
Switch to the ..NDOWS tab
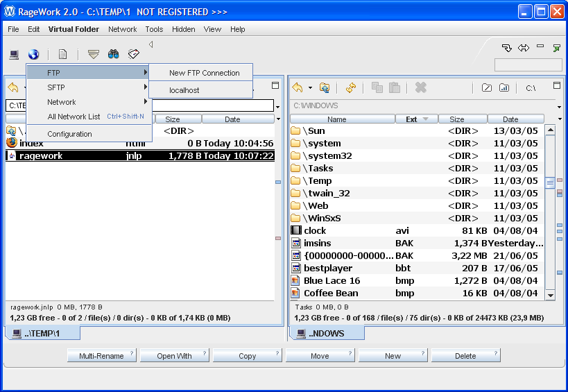tap(327, 333)
